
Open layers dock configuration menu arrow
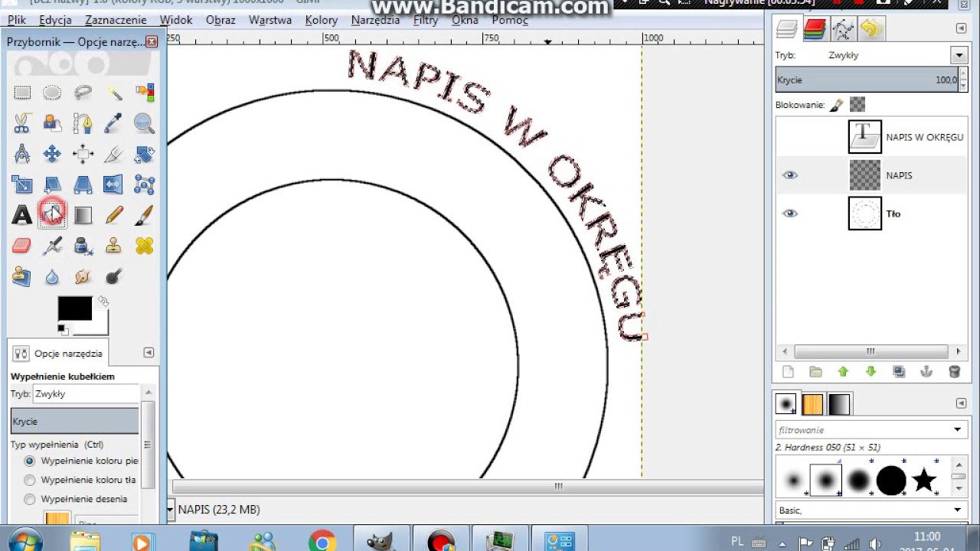pyautogui.click(x=961, y=28)
